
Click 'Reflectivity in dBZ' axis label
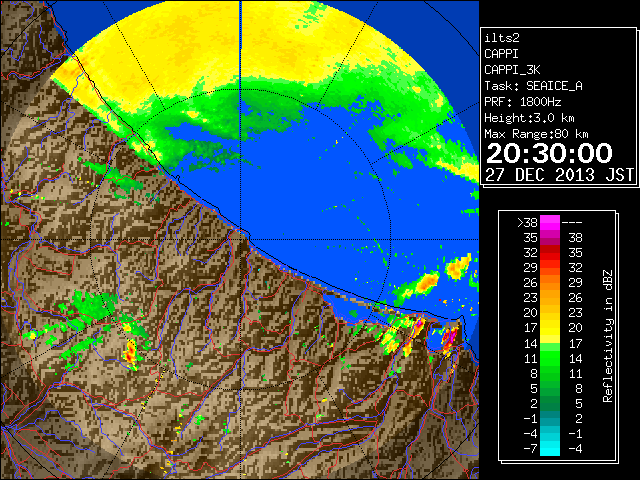(608, 336)
